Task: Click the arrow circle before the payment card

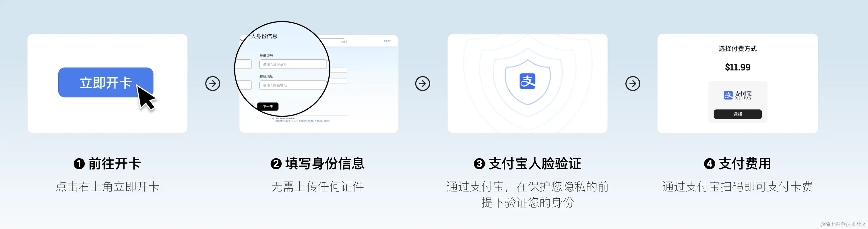Action: pos(633,83)
